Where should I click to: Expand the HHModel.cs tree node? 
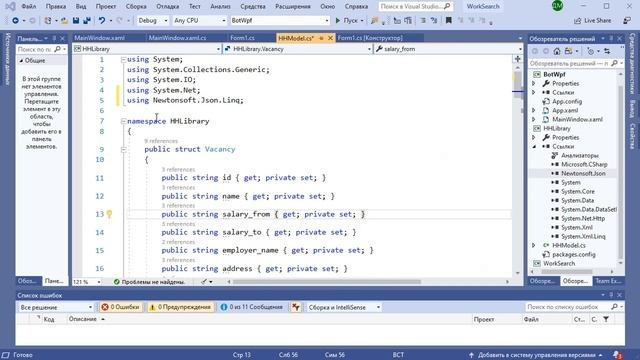click(533, 245)
